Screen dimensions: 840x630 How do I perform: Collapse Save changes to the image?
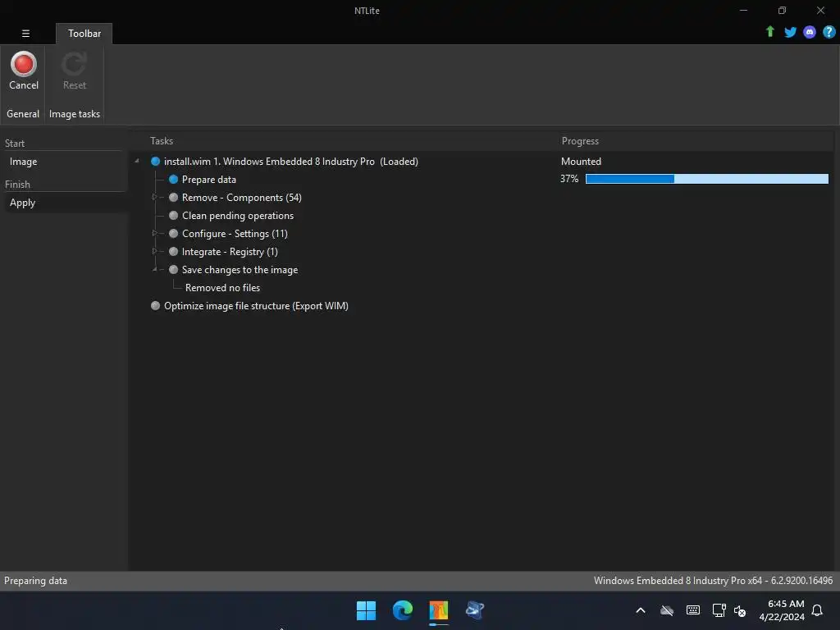click(155, 269)
